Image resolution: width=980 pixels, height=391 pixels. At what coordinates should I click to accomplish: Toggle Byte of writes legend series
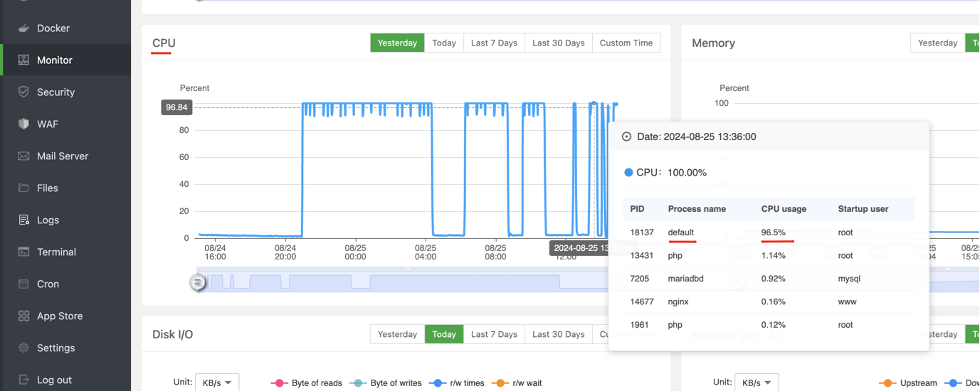(389, 383)
